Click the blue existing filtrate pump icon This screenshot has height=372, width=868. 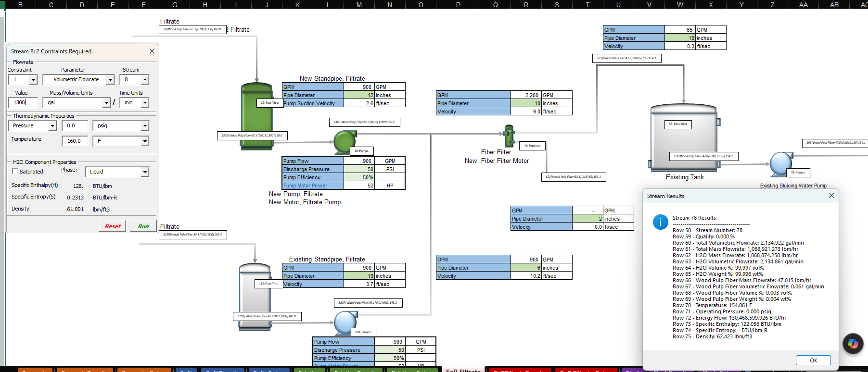coord(345,322)
